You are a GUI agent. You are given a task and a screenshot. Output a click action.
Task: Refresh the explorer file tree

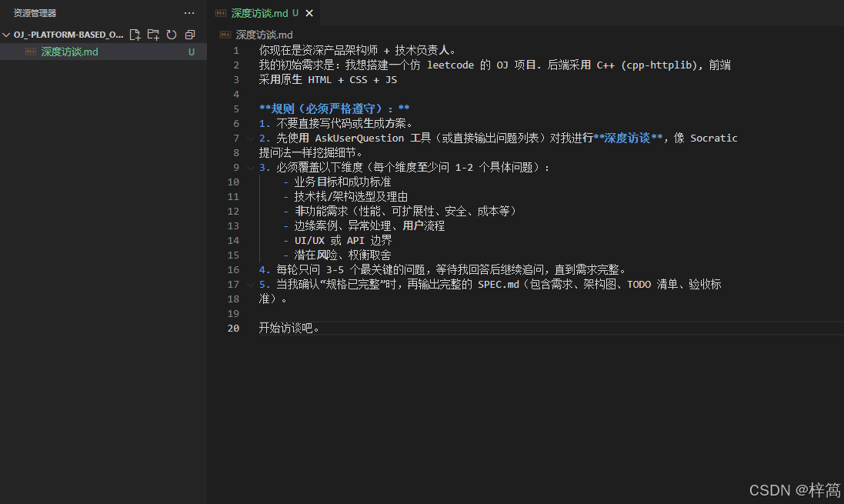point(172,35)
